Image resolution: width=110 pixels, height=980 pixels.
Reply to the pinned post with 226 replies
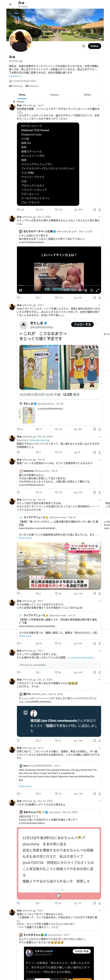pos(21,210)
